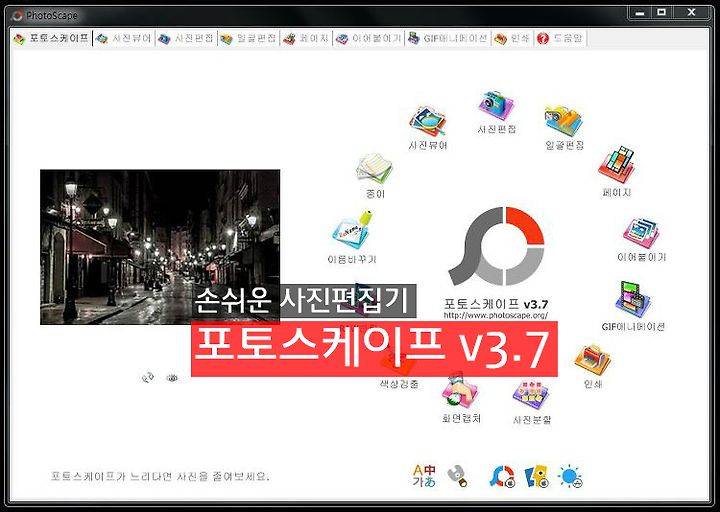Go to the 일괄편집 tab at the top

pos(248,39)
